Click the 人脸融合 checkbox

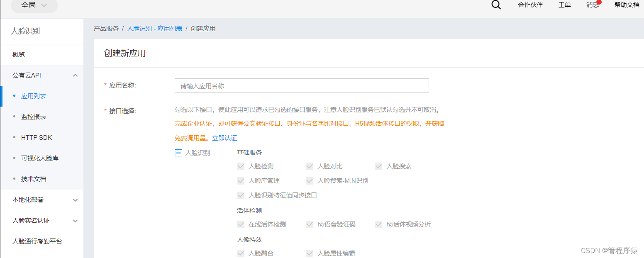241,253
